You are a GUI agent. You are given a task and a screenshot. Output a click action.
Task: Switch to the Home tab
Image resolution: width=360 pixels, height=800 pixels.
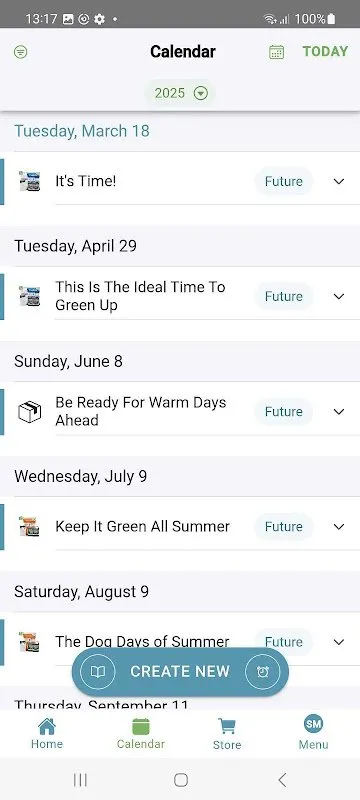47,733
